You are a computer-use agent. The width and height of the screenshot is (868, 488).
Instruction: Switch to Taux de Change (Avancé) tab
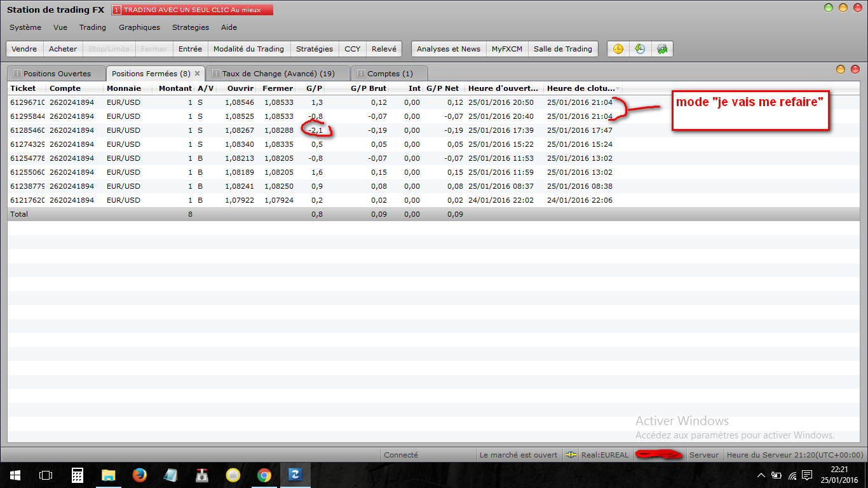[x=278, y=74]
